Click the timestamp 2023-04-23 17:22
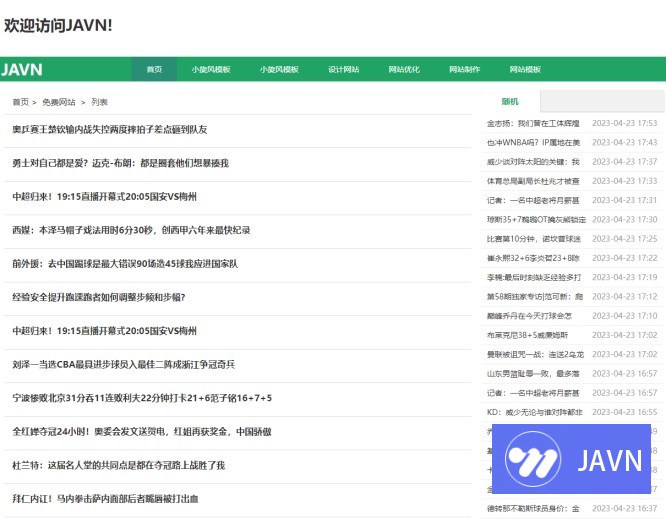The image size is (666, 519). coord(624,258)
